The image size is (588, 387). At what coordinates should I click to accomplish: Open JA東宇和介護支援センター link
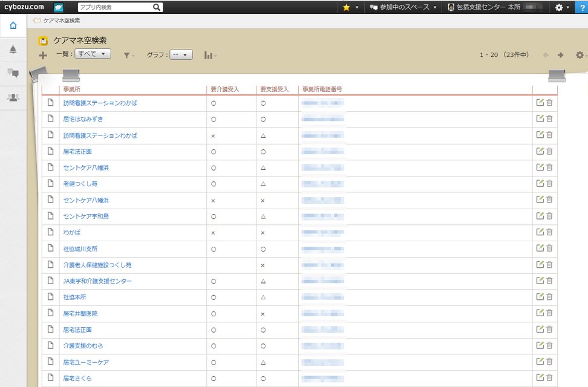97,281
